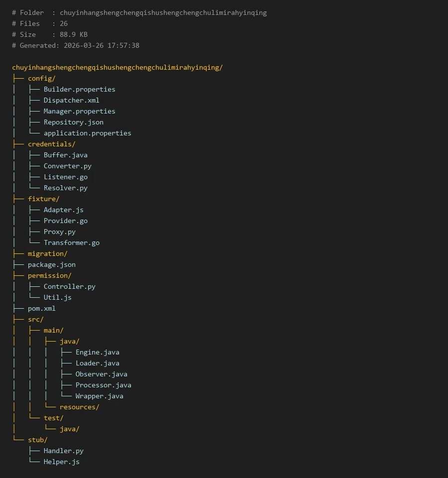This screenshot has width=448, height=478.
Task: Select Repository.json file
Action: coord(73,122)
